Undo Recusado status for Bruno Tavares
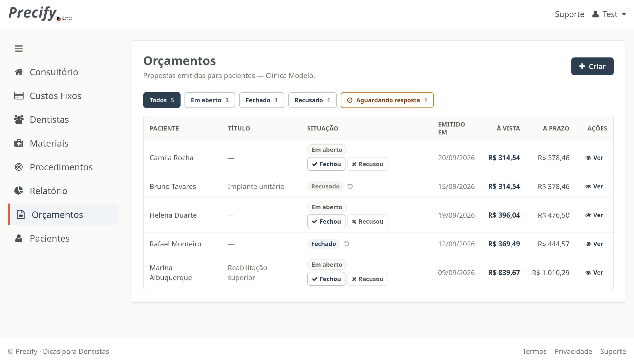 [x=350, y=186]
